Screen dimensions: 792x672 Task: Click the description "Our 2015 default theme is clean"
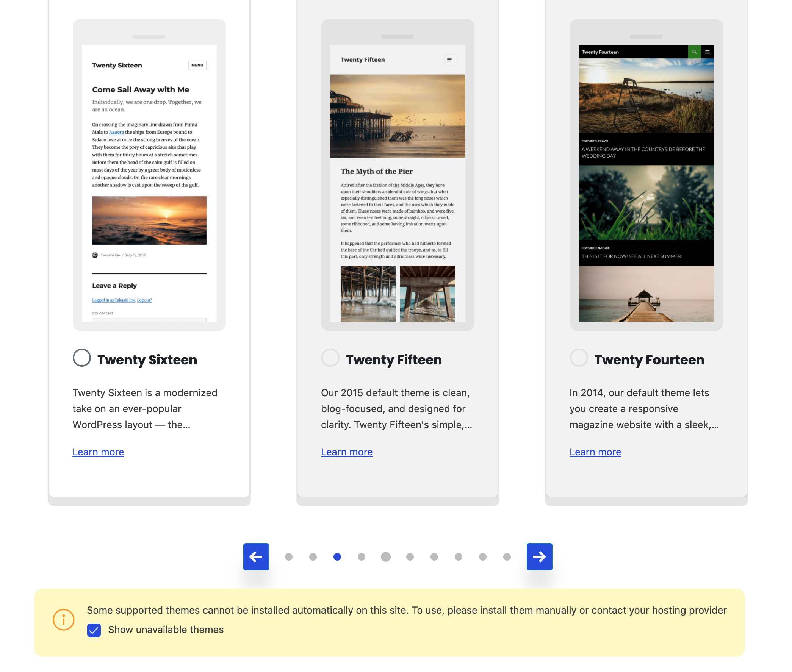(396, 408)
